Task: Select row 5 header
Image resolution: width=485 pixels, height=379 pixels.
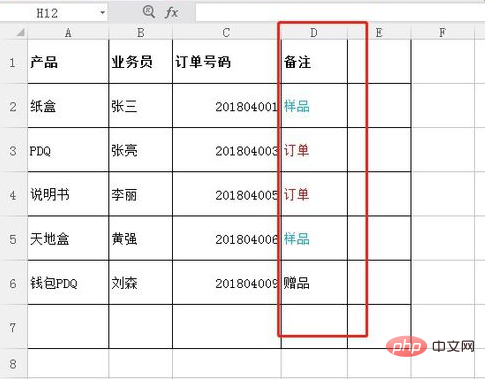Action: point(13,239)
